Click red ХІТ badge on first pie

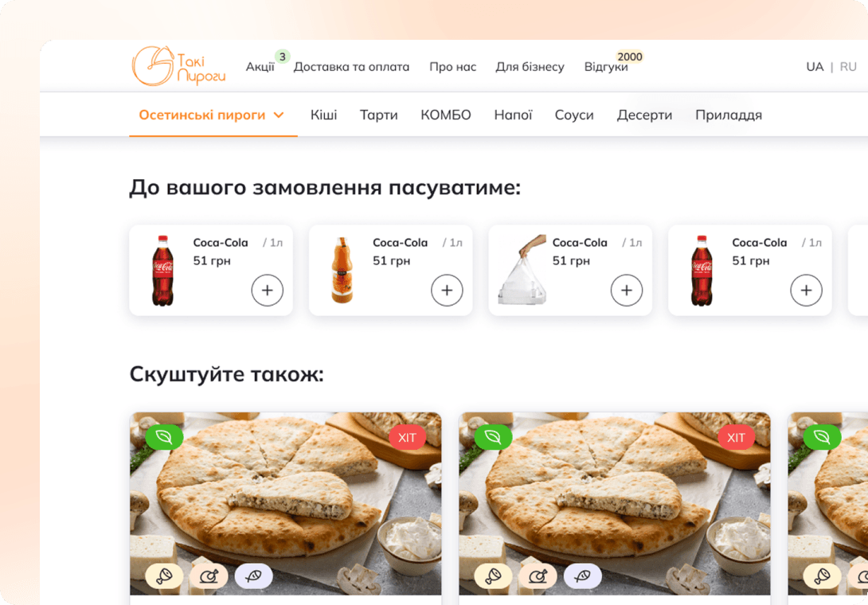point(407,437)
